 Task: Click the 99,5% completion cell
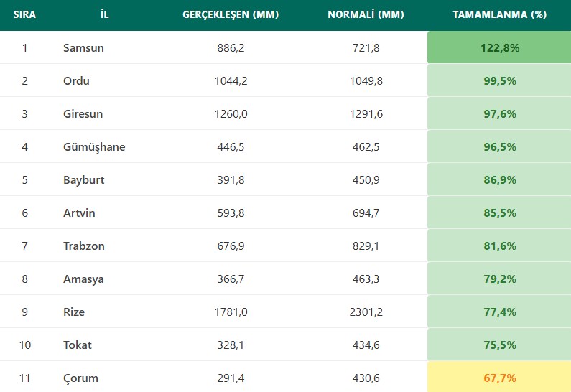click(x=499, y=80)
